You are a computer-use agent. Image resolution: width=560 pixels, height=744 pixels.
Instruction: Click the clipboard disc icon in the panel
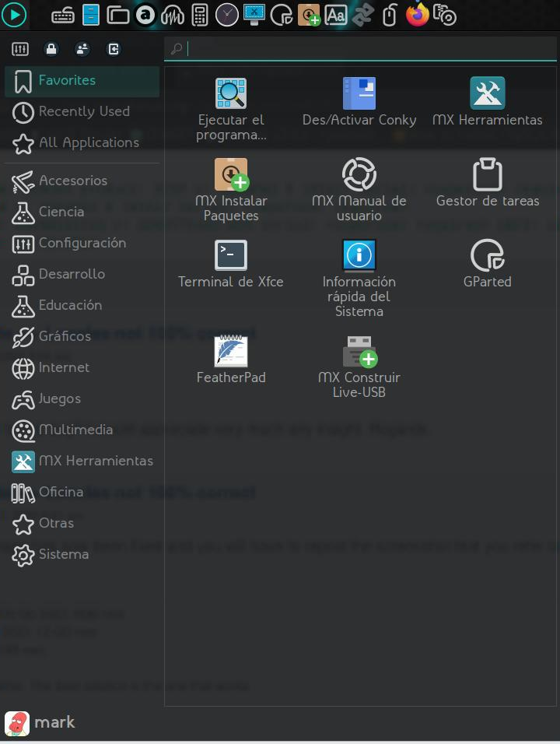pyautogui.click(x=445, y=16)
